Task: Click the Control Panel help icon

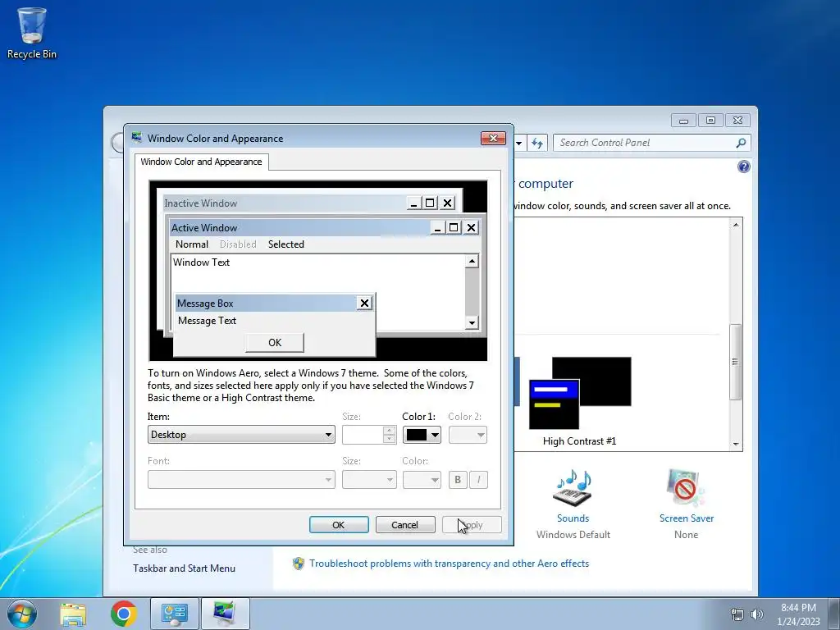Action: (743, 167)
